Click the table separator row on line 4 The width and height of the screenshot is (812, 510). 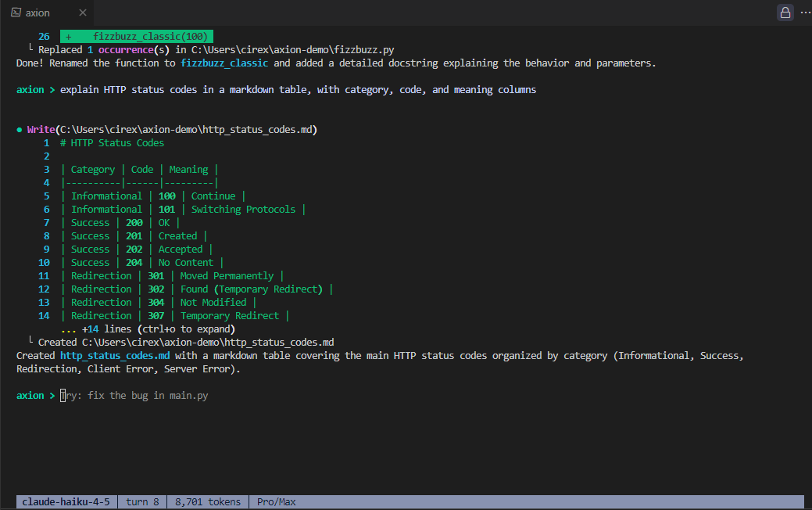click(x=139, y=183)
